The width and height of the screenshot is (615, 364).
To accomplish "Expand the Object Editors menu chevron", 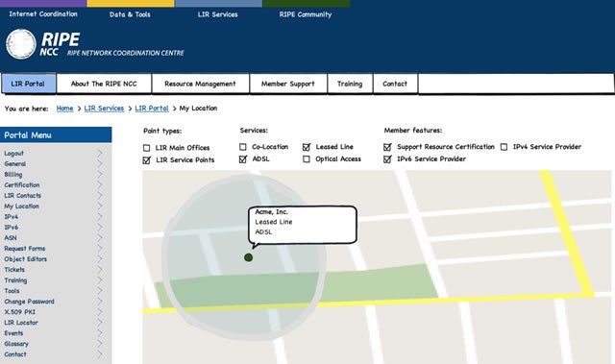I will pos(100,259).
